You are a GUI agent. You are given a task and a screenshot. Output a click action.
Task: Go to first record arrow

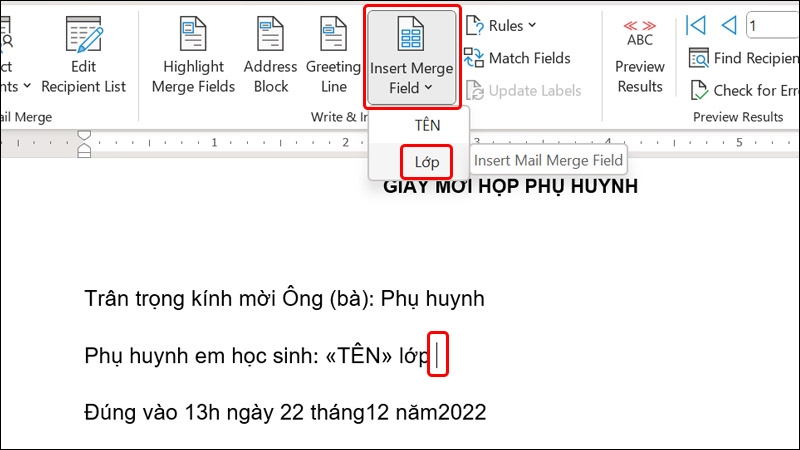pyautogui.click(x=696, y=25)
